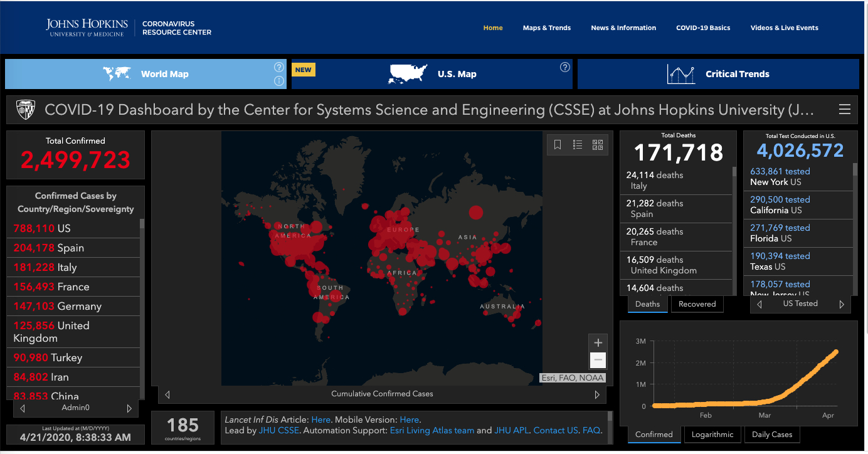Click the World Map info icon
This screenshot has height=454, width=868.
[x=279, y=81]
